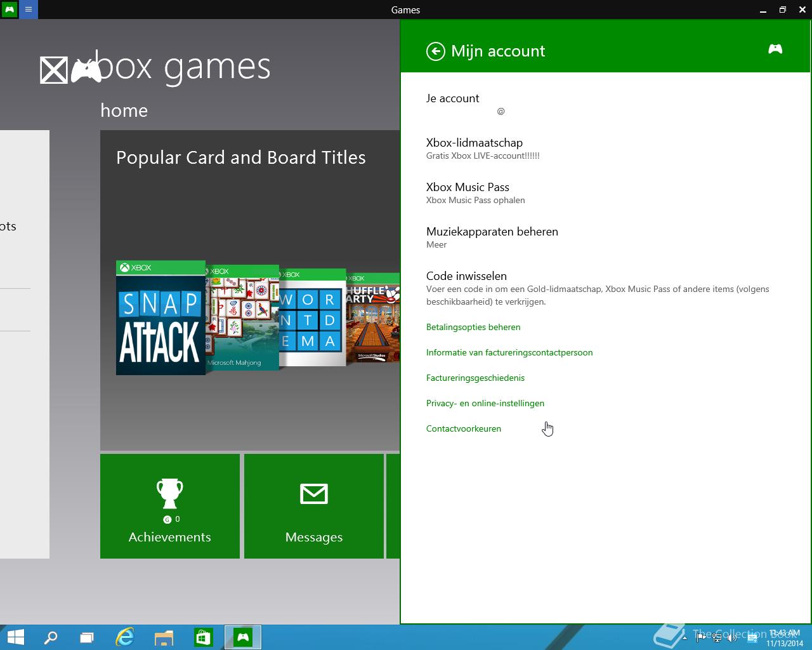This screenshot has height=650, width=812.
Task: Click the xbox games title logo
Action: [155, 67]
